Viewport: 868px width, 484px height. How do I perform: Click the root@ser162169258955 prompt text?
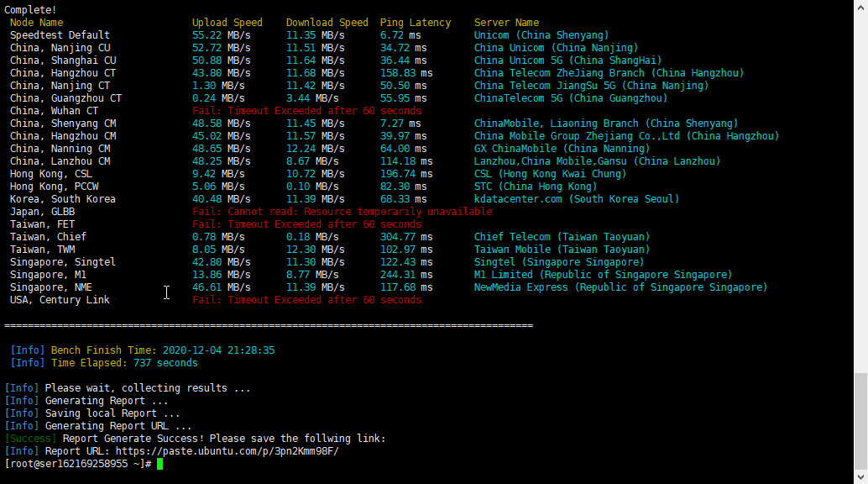[x=77, y=464]
